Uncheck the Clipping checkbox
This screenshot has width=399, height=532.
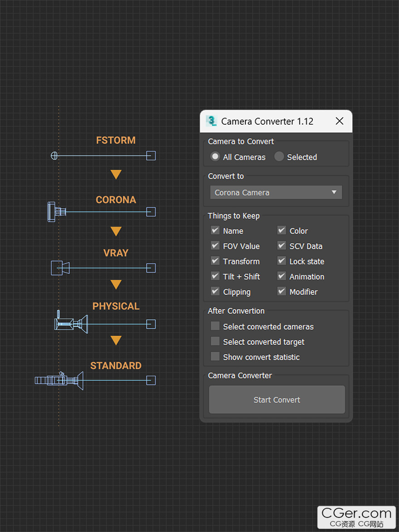[x=215, y=292]
